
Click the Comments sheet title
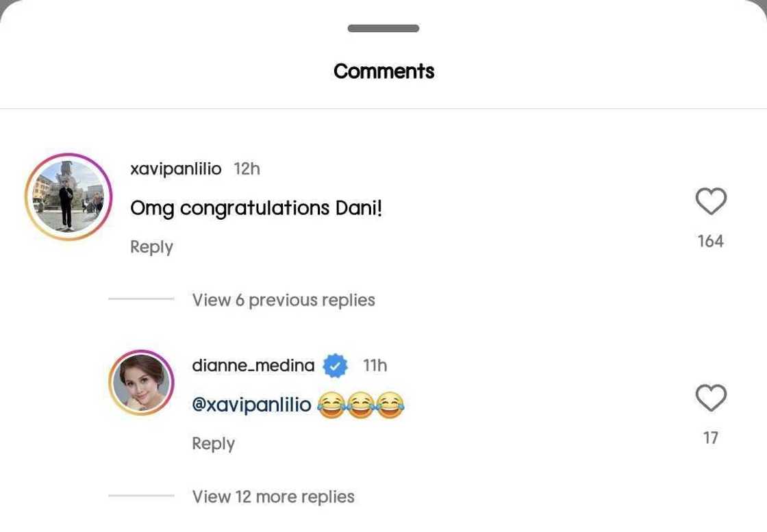pos(383,71)
